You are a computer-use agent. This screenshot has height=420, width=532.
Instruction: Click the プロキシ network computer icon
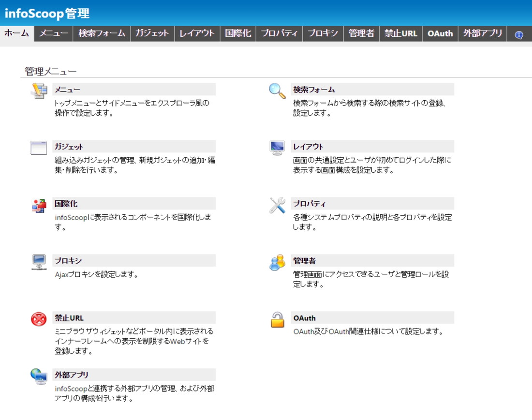coord(39,262)
